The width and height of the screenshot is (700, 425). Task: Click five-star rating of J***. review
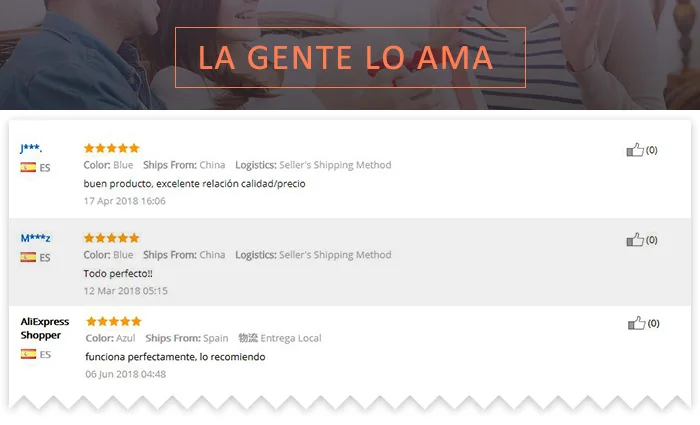click(112, 148)
